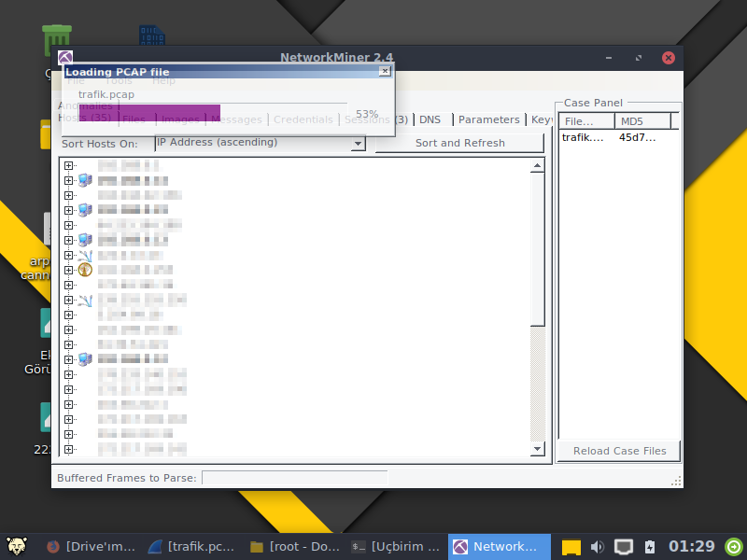Switch to the Keywords tab
747x560 pixels.
click(541, 119)
